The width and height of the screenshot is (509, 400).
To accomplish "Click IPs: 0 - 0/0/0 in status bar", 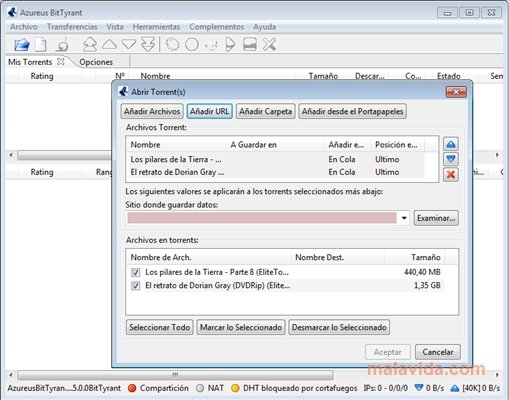I will click(386, 388).
